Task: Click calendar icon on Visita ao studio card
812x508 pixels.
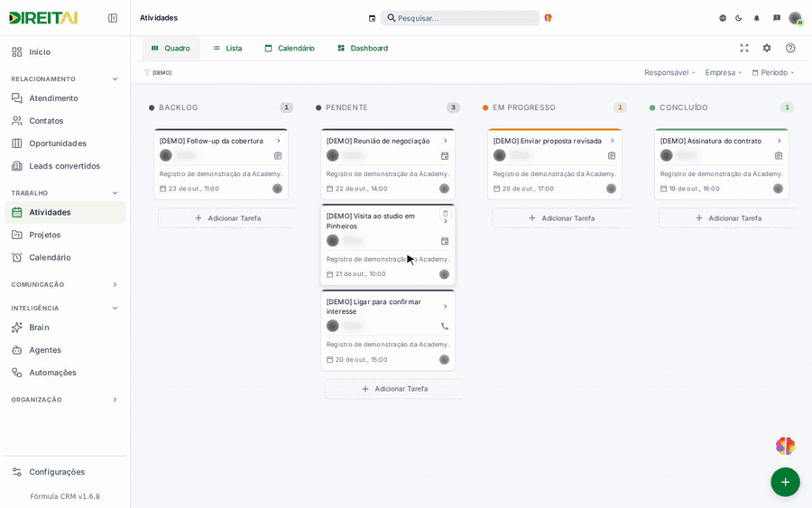Action: coord(445,241)
